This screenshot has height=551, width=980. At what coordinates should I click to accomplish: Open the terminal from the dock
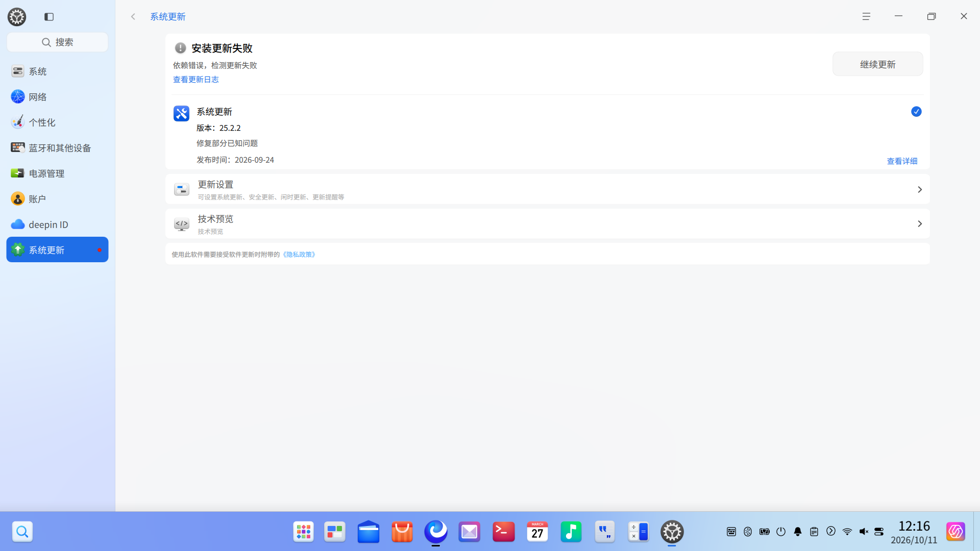[x=503, y=532]
